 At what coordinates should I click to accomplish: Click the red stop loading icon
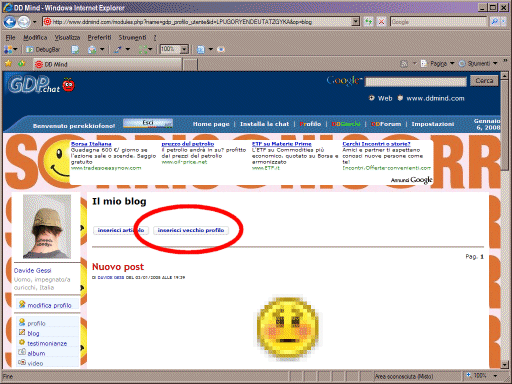coord(381,22)
